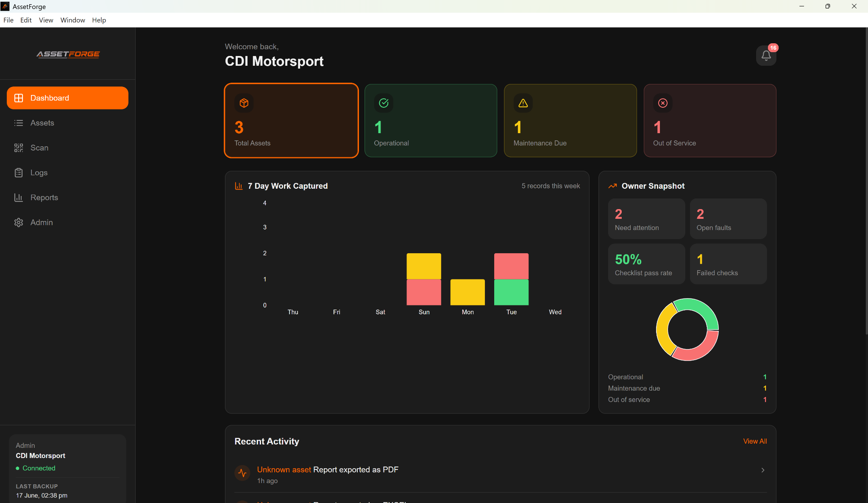Click the Scan QR code icon
This screenshot has height=503, width=868.
tap(19, 148)
